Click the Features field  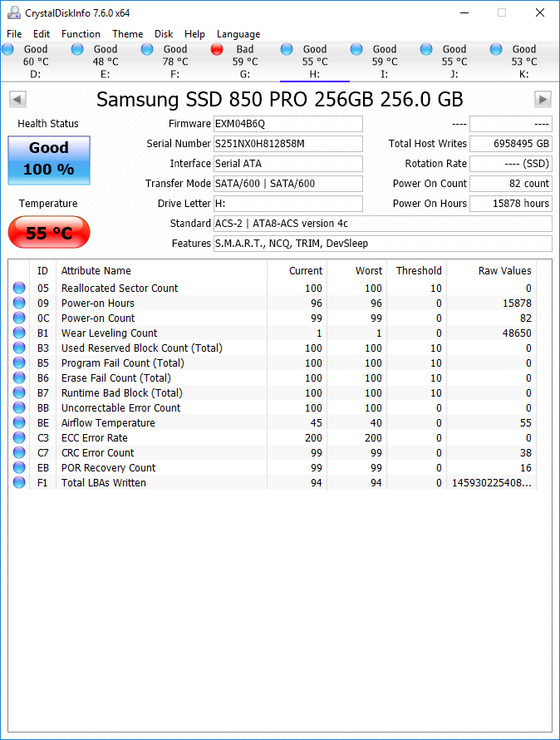[383, 243]
